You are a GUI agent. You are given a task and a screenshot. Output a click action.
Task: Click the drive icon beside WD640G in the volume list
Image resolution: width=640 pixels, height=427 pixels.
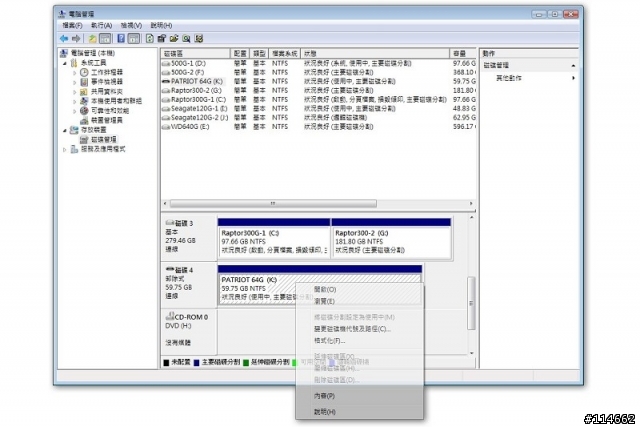click(x=166, y=127)
